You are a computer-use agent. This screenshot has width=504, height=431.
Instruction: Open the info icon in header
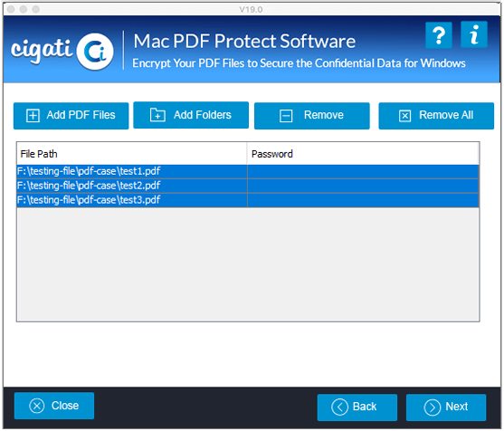(474, 34)
